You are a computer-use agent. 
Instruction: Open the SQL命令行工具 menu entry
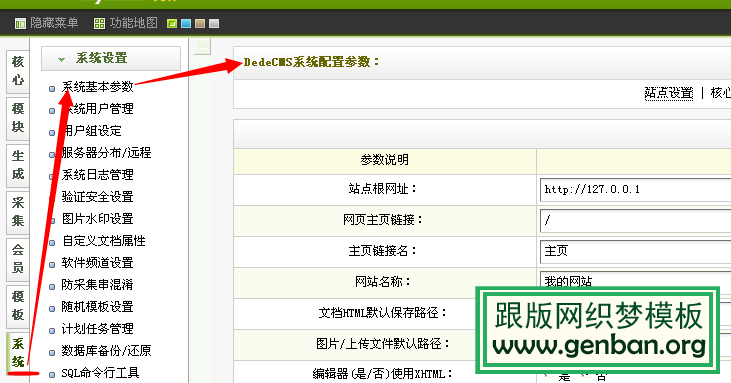pos(100,373)
